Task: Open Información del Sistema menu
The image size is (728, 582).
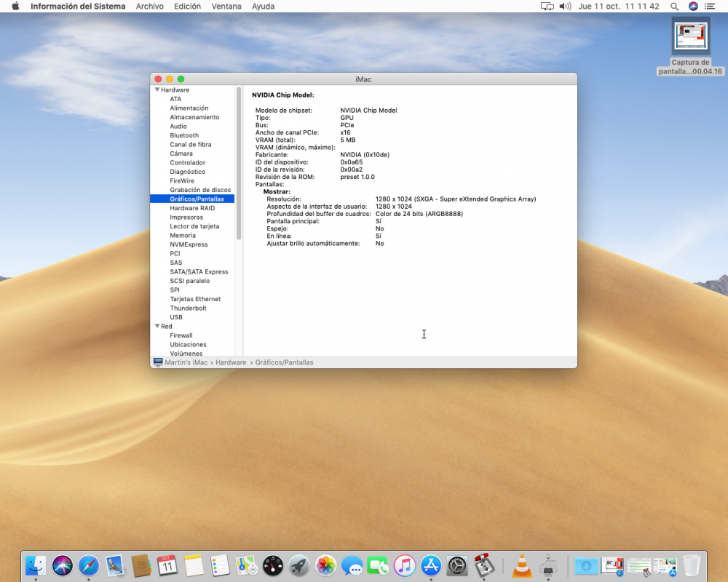Action: [x=78, y=7]
